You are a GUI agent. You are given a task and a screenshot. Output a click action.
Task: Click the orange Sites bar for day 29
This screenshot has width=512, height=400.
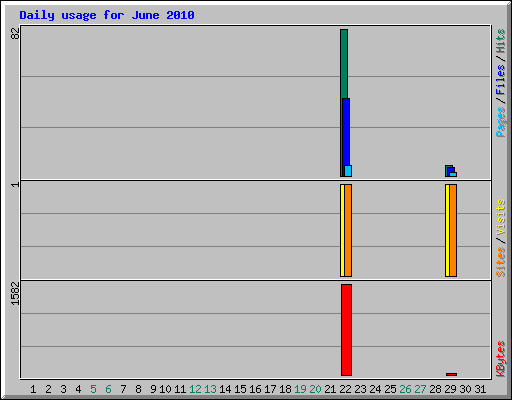[453, 230]
